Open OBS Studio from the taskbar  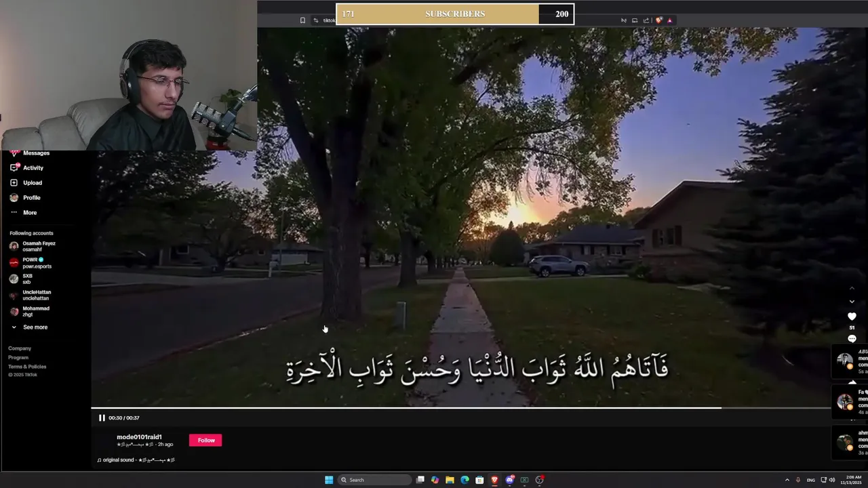point(540,480)
